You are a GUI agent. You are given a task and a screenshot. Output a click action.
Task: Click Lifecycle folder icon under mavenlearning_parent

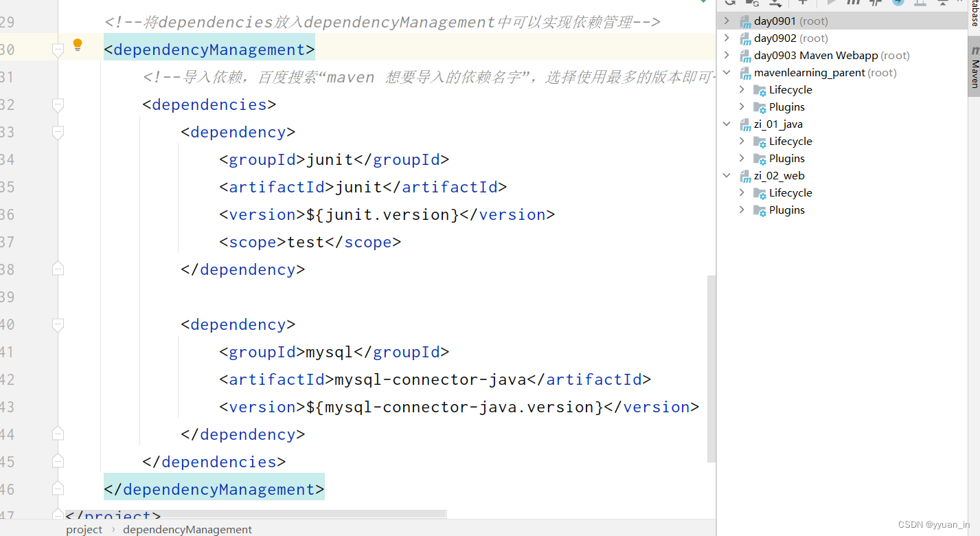click(x=760, y=90)
